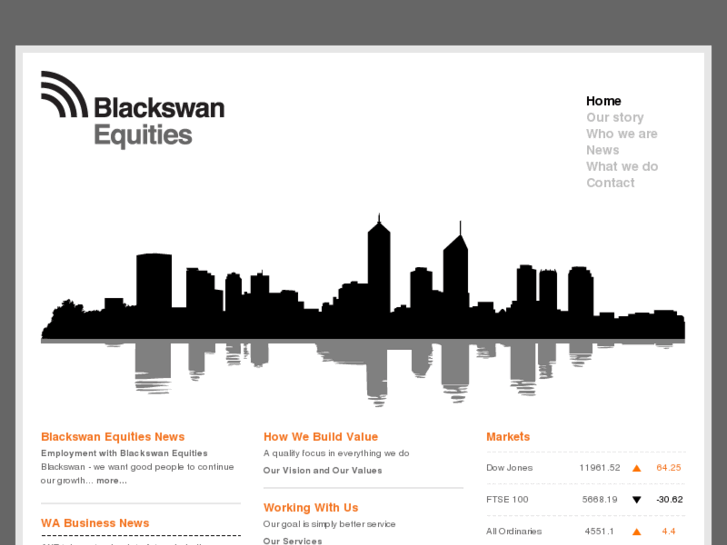This screenshot has height=545, width=727.
Task: Click the All Ordinaries row label
Action: click(514, 532)
